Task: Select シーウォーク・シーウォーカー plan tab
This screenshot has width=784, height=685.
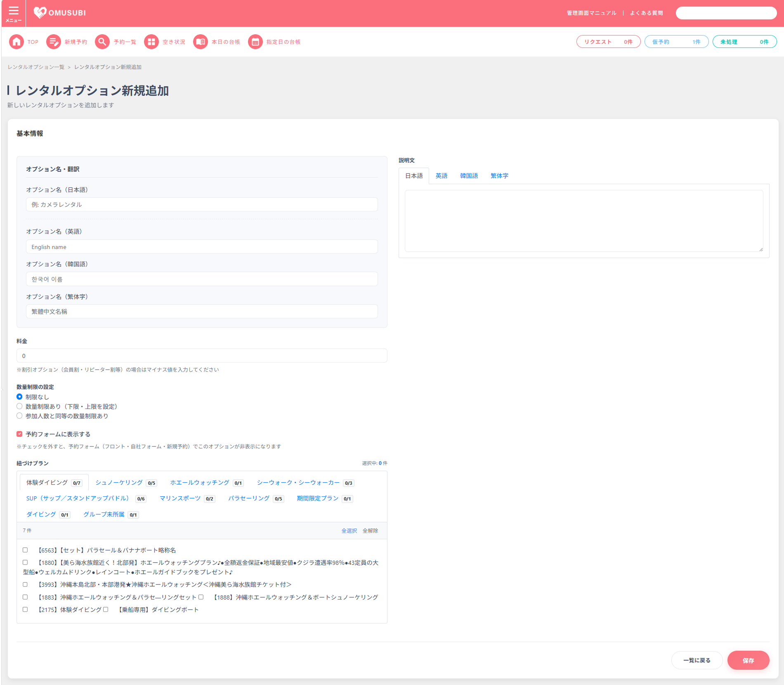Action: click(305, 483)
